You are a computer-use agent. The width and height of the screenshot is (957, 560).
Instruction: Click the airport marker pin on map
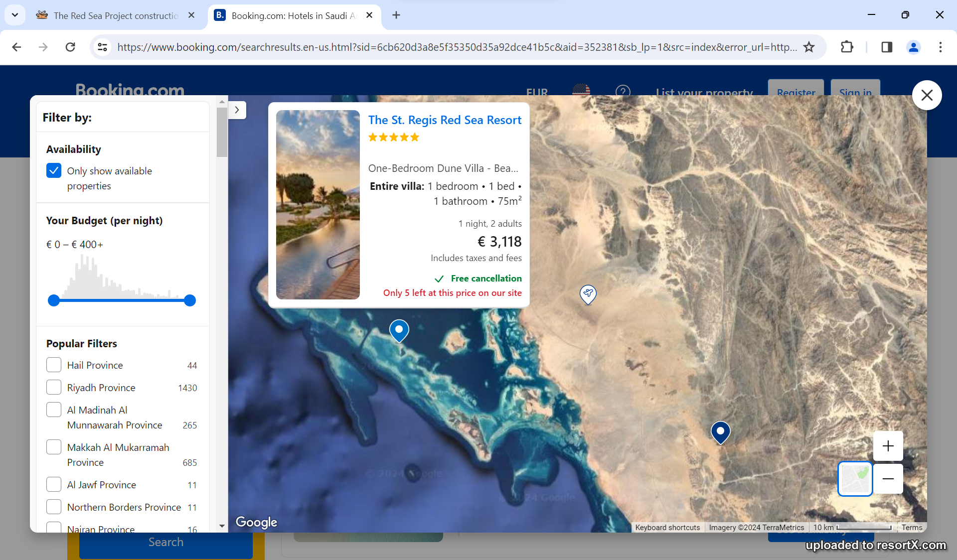[588, 294]
